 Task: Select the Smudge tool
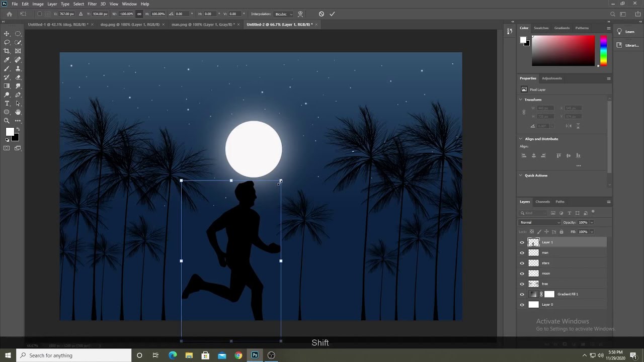click(x=18, y=86)
